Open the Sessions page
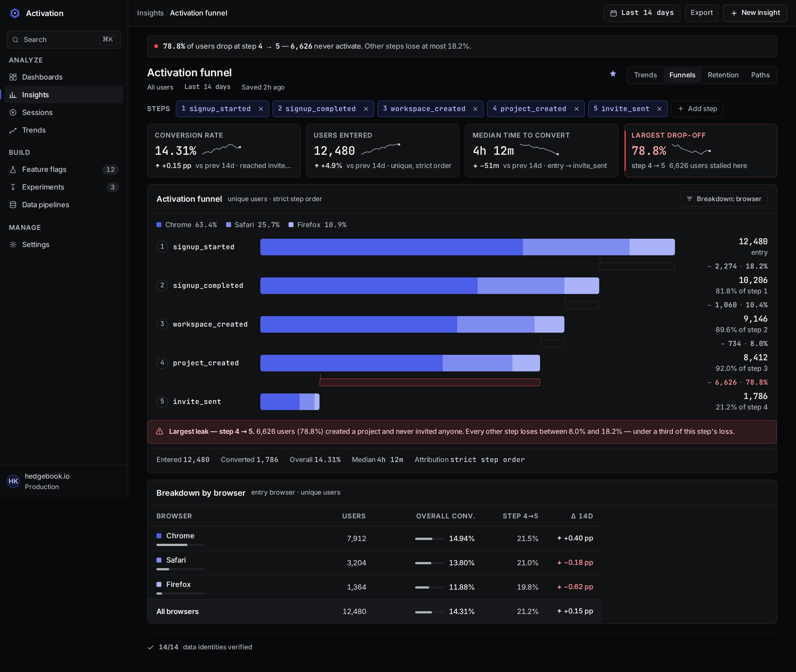The image size is (796, 672). point(64,112)
